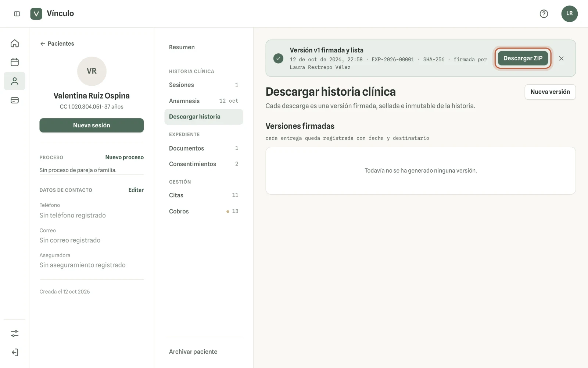Screen dimensions: 588x368
Task: Click Nuevo proceso link
Action: point(125,157)
